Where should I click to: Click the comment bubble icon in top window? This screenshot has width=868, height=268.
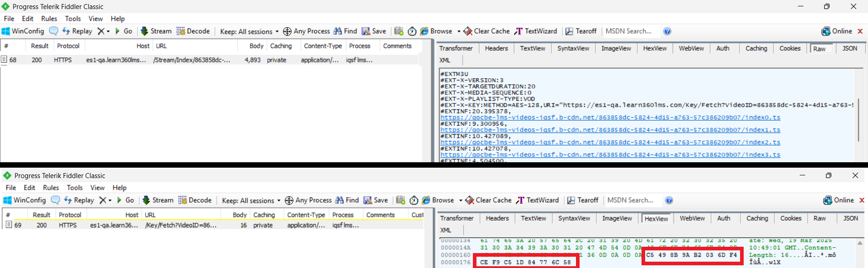[53, 31]
